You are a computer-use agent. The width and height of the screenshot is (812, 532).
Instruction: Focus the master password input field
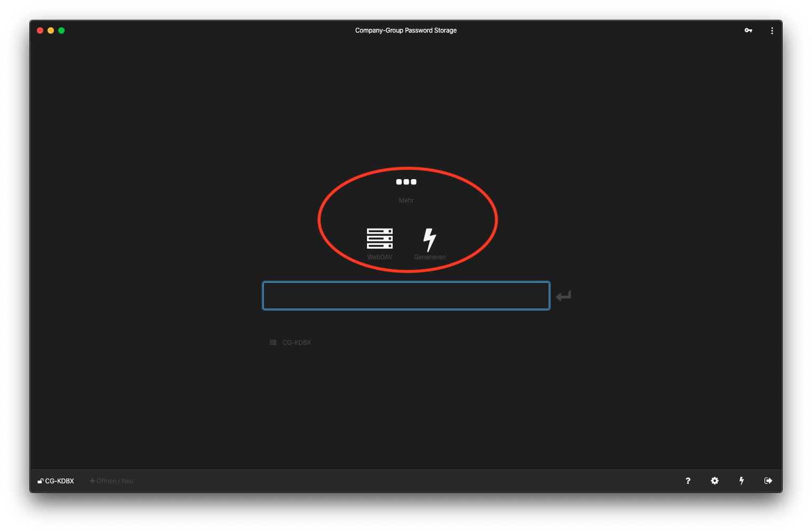coord(406,295)
